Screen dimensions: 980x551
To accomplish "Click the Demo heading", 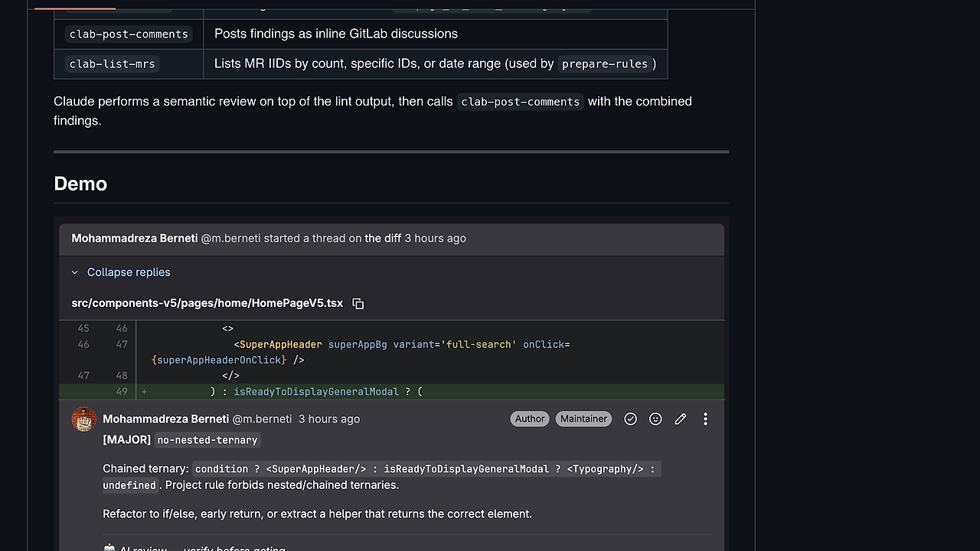I will pos(80,184).
